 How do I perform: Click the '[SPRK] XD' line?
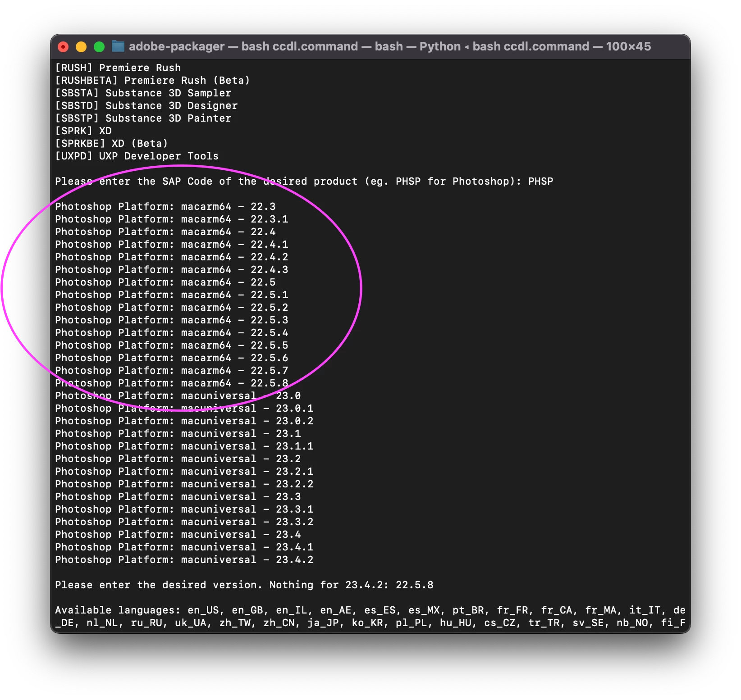(x=83, y=131)
